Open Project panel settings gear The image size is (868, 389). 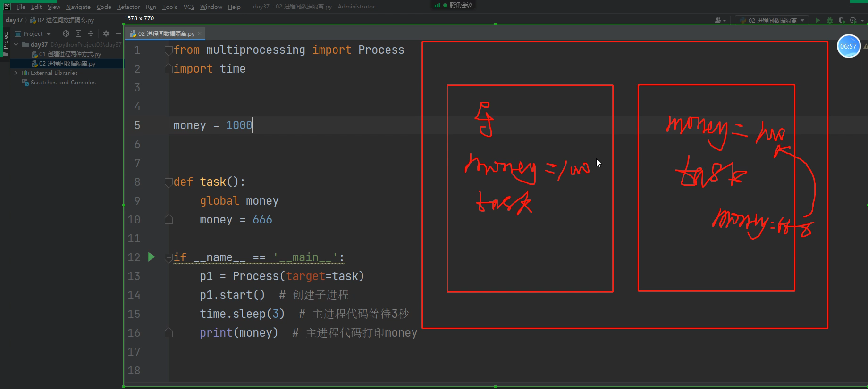pos(106,33)
